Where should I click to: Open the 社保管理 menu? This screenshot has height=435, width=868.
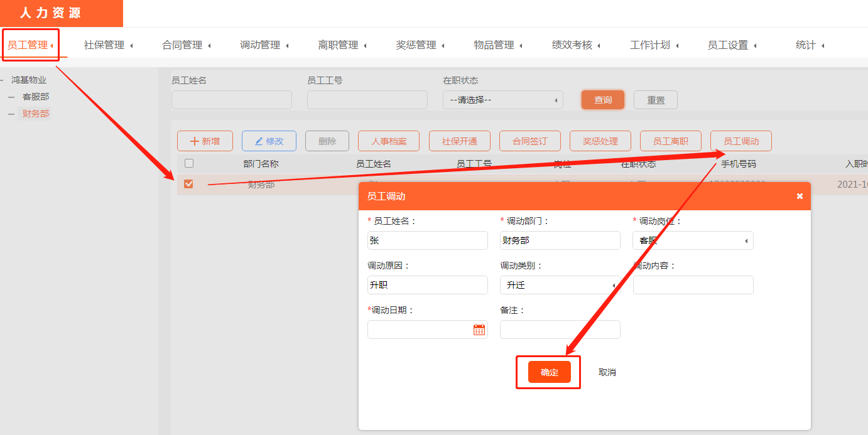(107, 45)
